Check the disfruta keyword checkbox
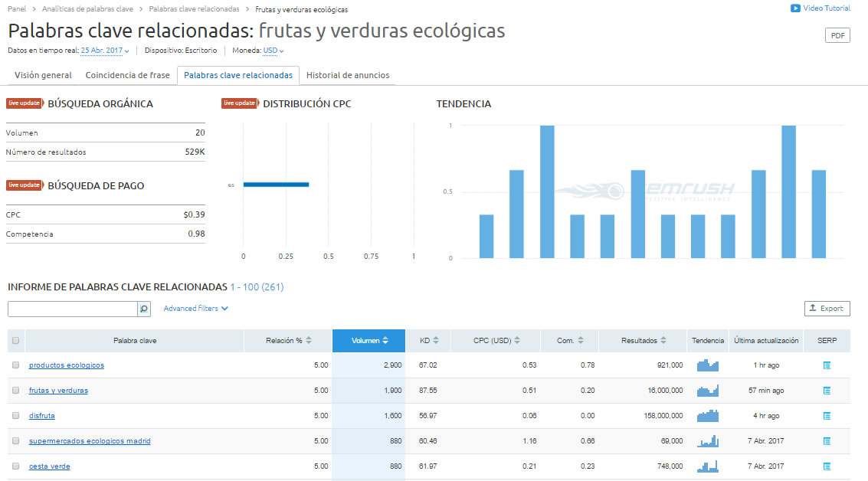The image size is (868, 481). pyautogui.click(x=14, y=416)
